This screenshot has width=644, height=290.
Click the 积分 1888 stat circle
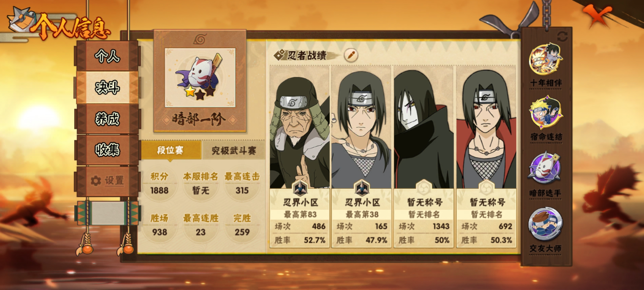point(159,184)
